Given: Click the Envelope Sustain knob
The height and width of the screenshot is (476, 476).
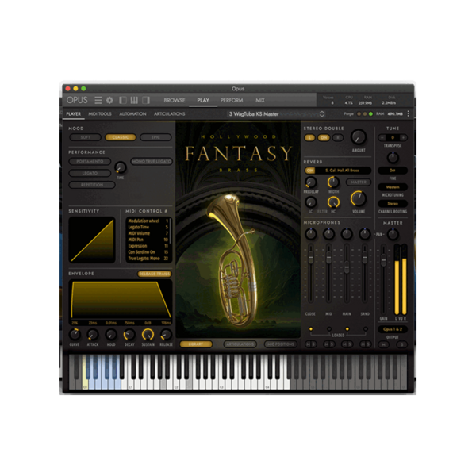Looking at the screenshot, I should [148, 335].
